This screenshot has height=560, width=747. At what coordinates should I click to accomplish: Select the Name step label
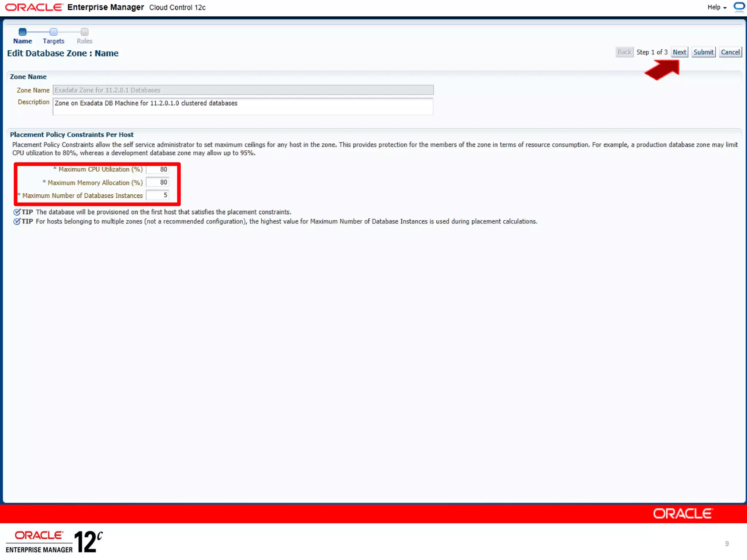23,41
